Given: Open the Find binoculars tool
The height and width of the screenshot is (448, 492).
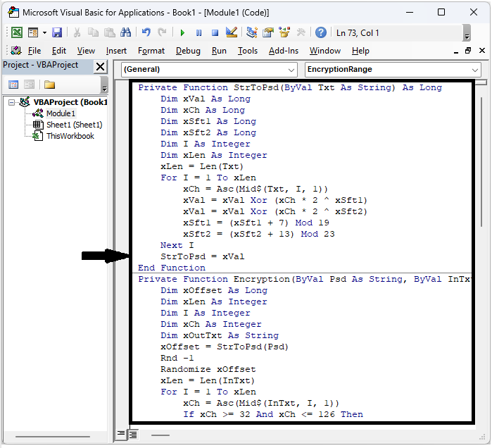Looking at the screenshot, I should (125, 32).
